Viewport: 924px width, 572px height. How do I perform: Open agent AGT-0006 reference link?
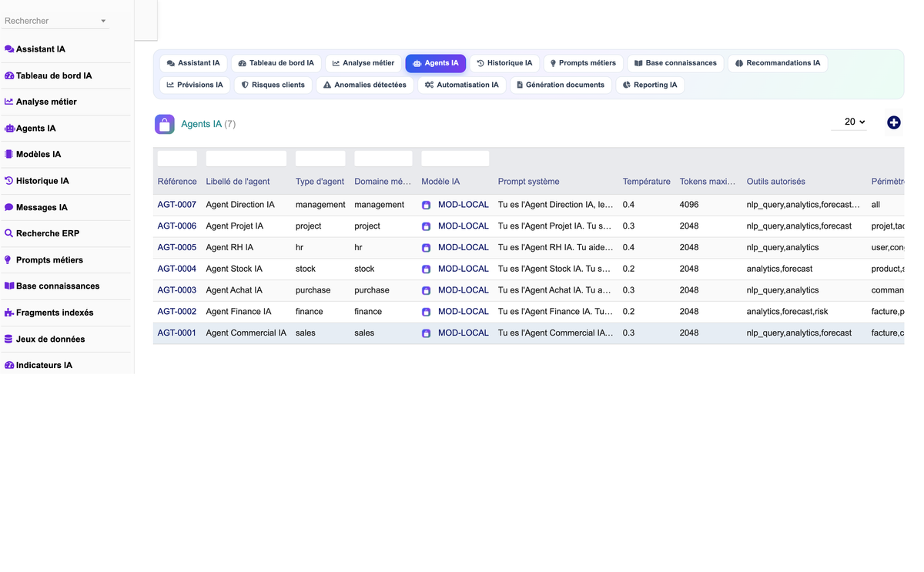pyautogui.click(x=177, y=226)
